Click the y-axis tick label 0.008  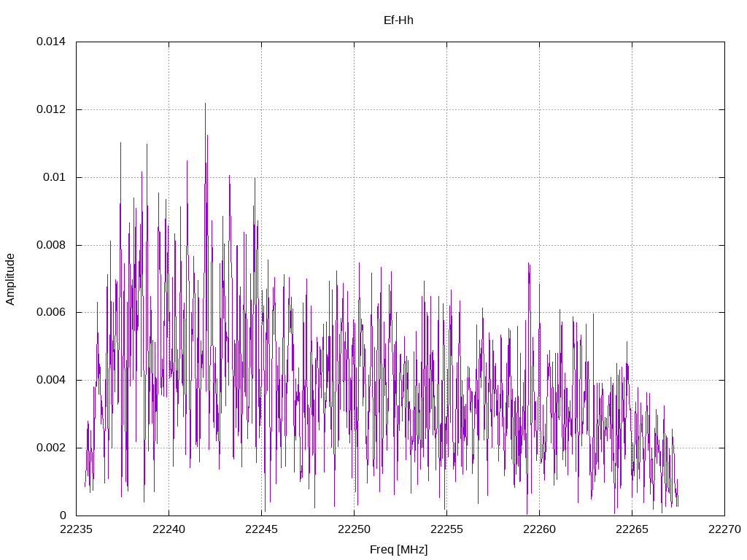point(51,245)
